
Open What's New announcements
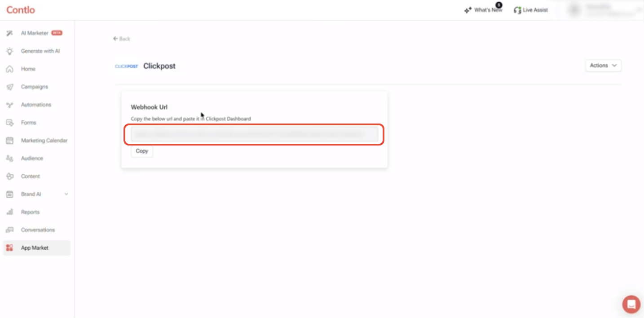pyautogui.click(x=488, y=10)
